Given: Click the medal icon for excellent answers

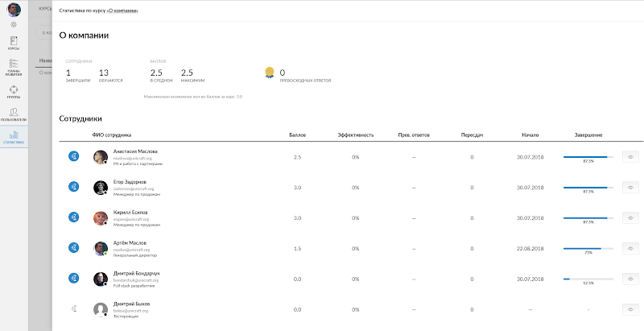Looking at the screenshot, I should click(x=270, y=72).
